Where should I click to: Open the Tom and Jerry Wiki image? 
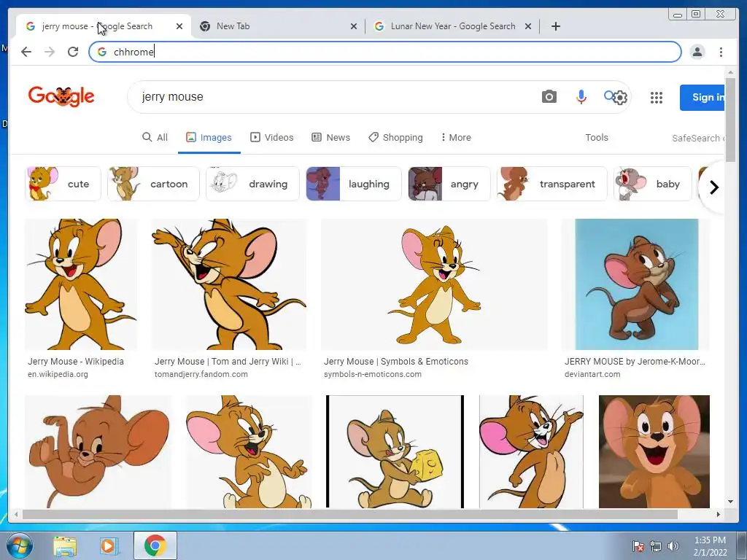[228, 284]
